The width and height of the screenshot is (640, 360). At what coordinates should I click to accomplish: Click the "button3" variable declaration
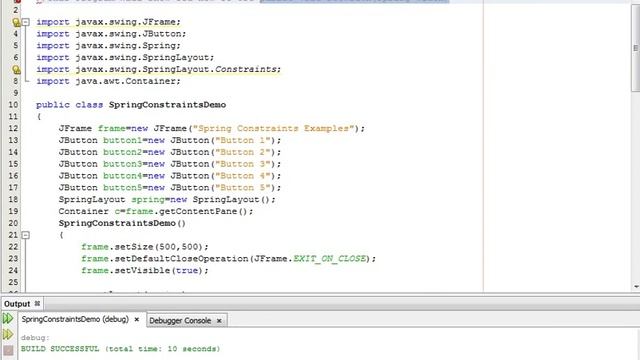pos(122,164)
